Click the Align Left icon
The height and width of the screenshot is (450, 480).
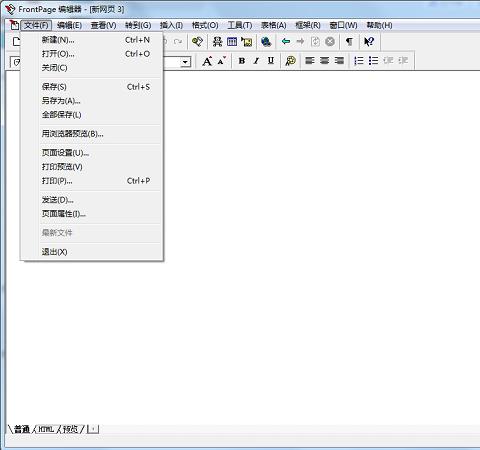[310, 61]
